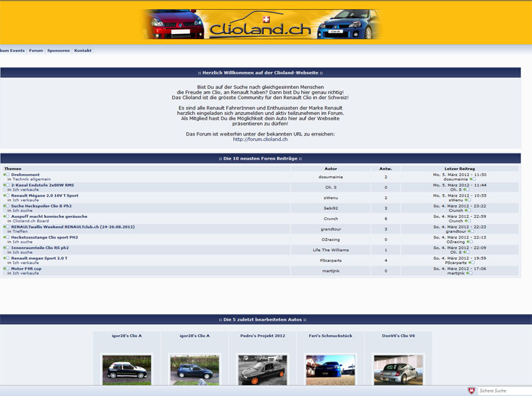This screenshot has width=532, height=396.
Task: Click the Antw. column header
Action: pos(386,169)
